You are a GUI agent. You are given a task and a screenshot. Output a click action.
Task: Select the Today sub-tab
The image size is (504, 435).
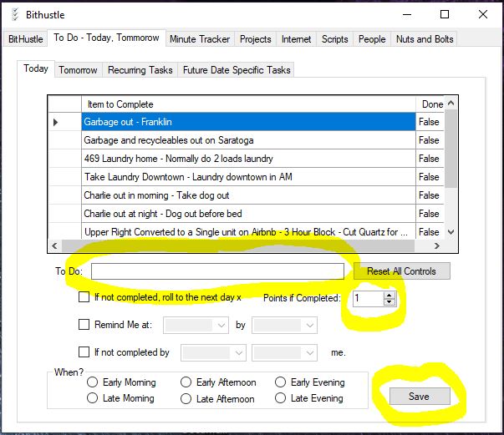(36, 68)
